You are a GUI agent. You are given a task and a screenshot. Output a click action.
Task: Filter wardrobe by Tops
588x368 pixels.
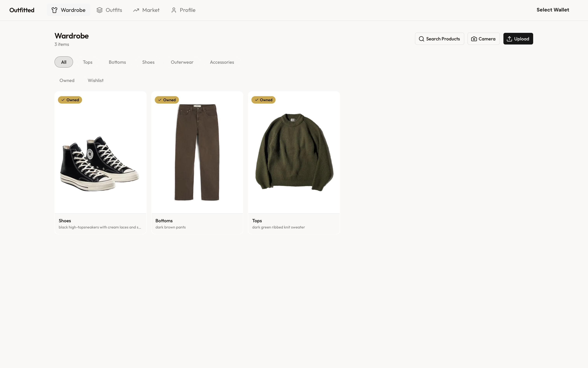tap(87, 62)
